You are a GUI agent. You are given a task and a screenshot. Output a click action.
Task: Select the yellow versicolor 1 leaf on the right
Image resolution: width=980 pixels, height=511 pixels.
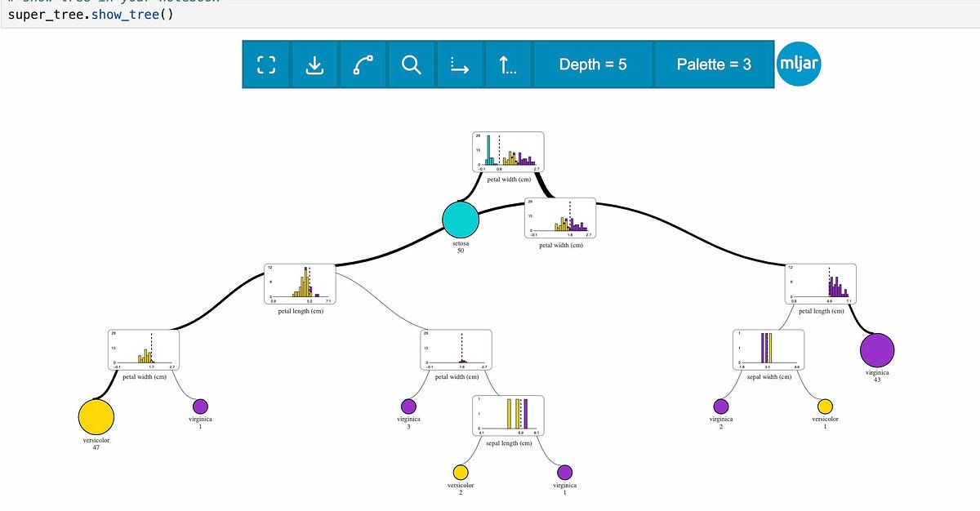[x=826, y=404]
